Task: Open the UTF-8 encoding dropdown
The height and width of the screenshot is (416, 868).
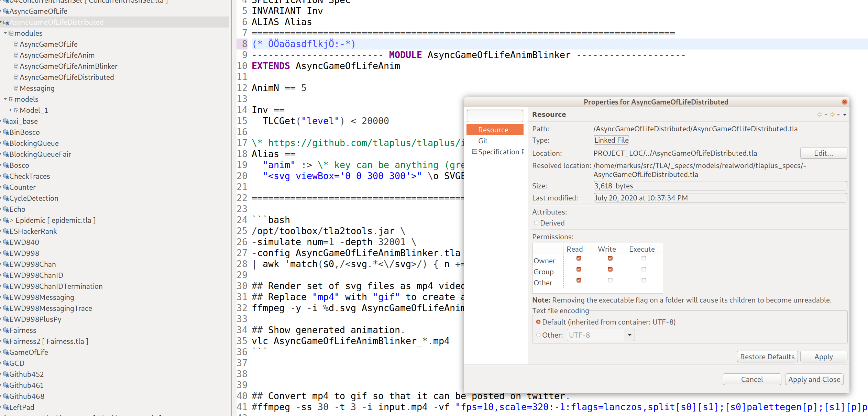Action: [629, 335]
